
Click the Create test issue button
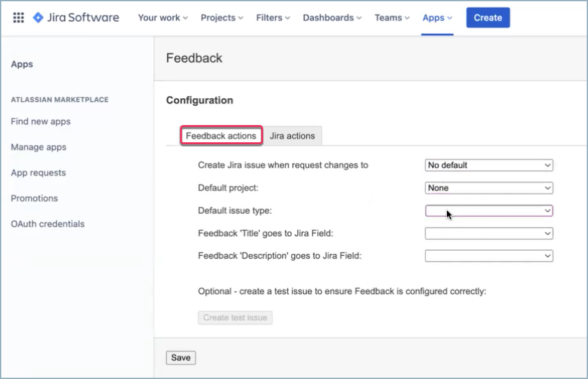(235, 318)
